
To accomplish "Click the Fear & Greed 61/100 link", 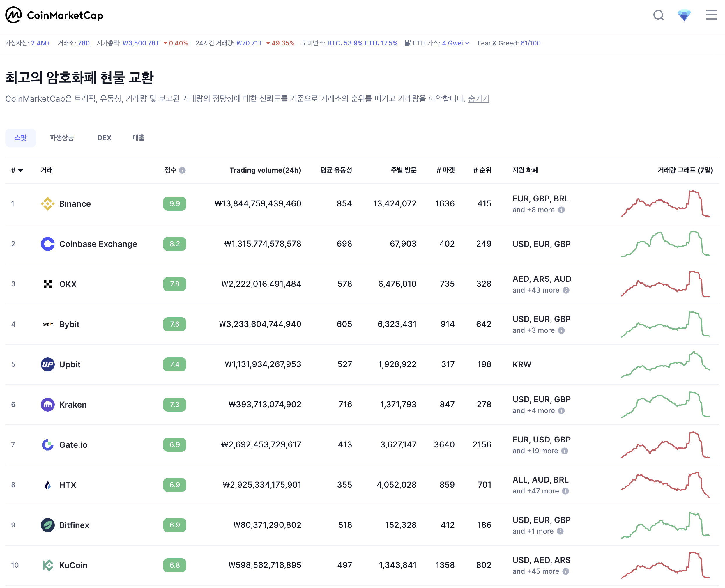I will pyautogui.click(x=531, y=43).
